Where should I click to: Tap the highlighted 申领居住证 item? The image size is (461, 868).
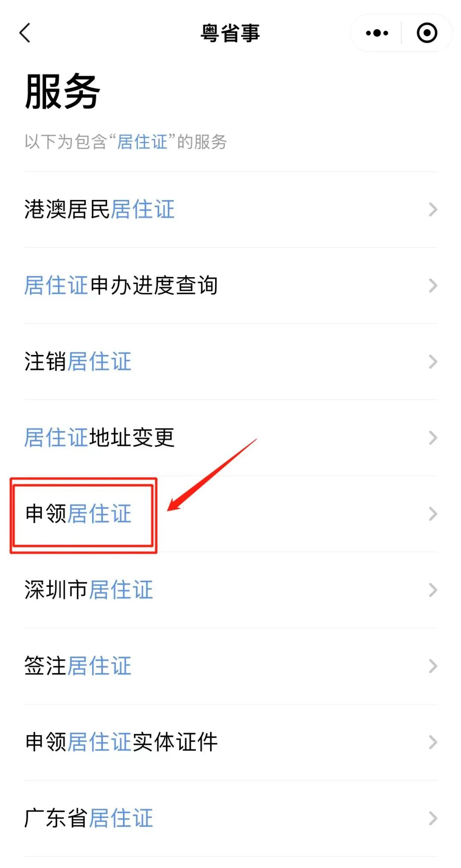coord(230,513)
